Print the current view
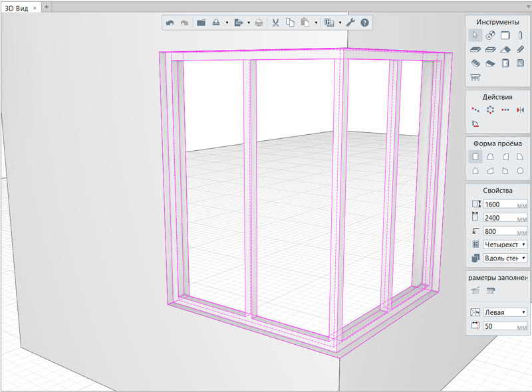The width and height of the screenshot is (532, 392). pos(259,23)
